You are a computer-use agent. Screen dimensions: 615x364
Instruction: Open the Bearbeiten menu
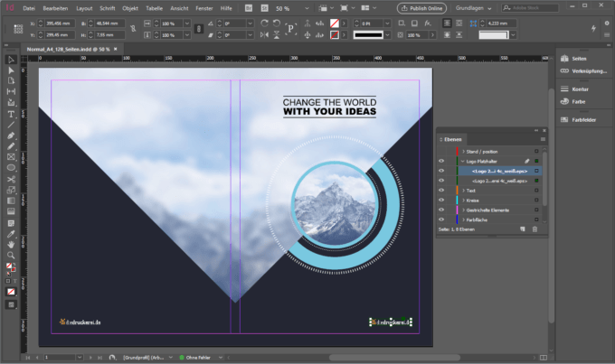(55, 8)
